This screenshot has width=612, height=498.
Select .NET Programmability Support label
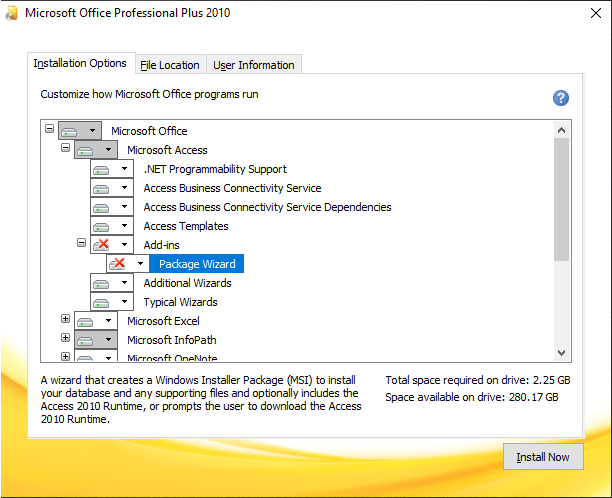click(x=215, y=169)
